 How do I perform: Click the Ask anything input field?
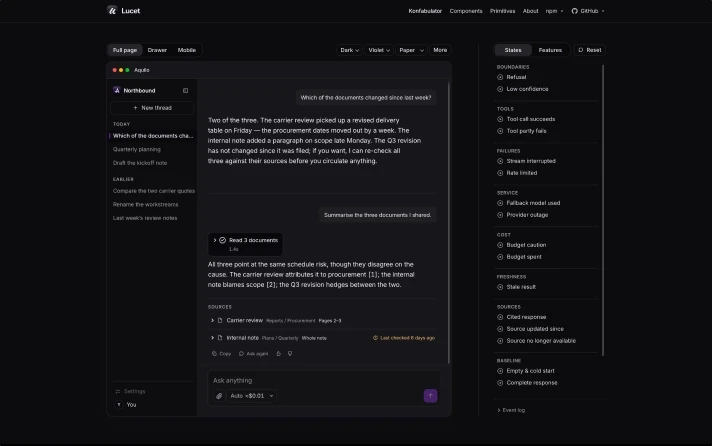click(323, 380)
